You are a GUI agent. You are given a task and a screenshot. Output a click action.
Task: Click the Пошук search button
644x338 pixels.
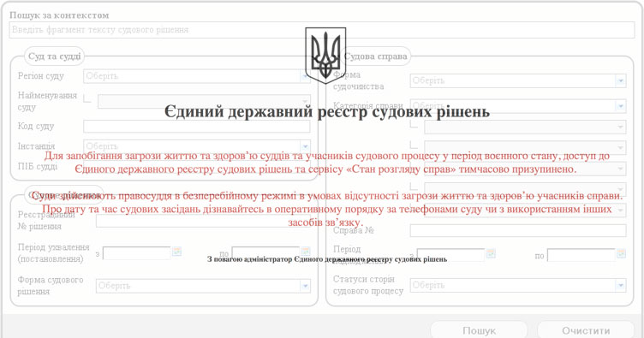pos(479,330)
